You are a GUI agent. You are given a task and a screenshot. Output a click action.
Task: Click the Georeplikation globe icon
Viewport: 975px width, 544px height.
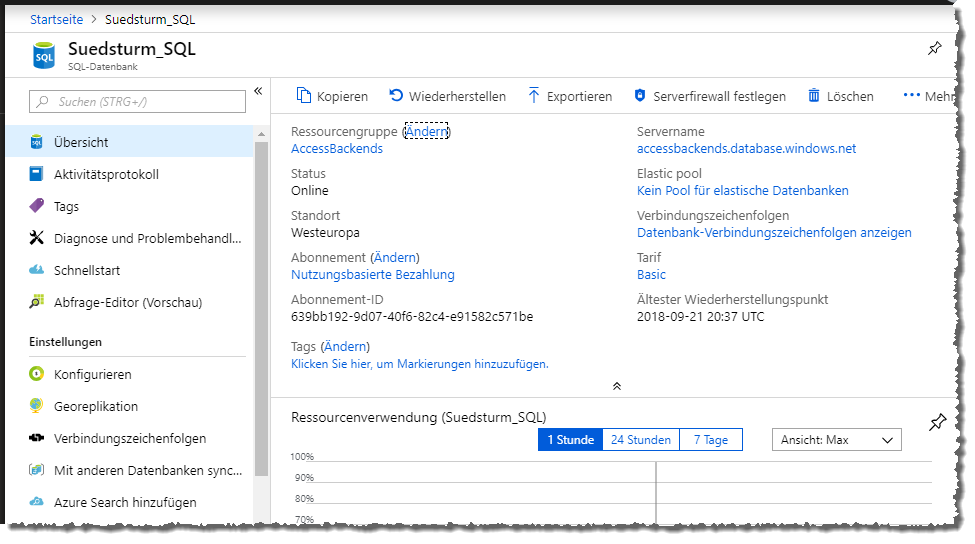click(x=37, y=405)
